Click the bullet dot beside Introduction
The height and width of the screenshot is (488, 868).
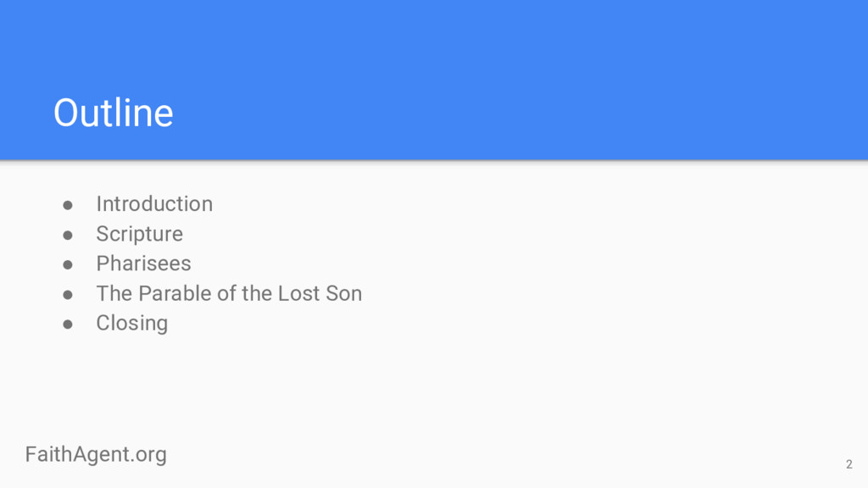coord(68,205)
